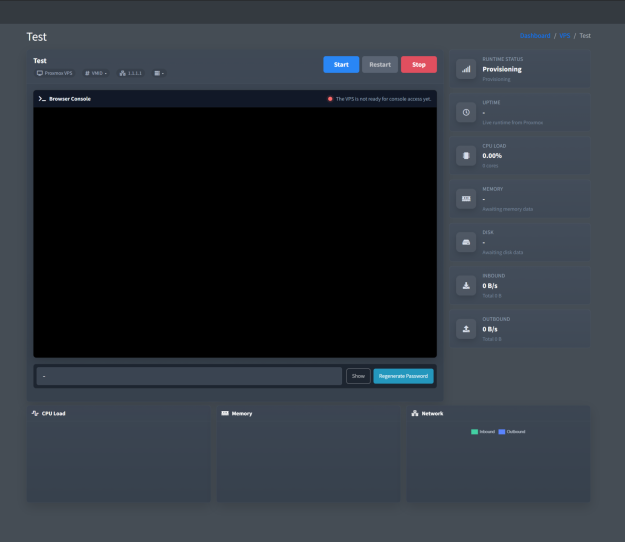Click the Disk drive icon
Viewport: 625px width, 542px height.
coord(466,242)
